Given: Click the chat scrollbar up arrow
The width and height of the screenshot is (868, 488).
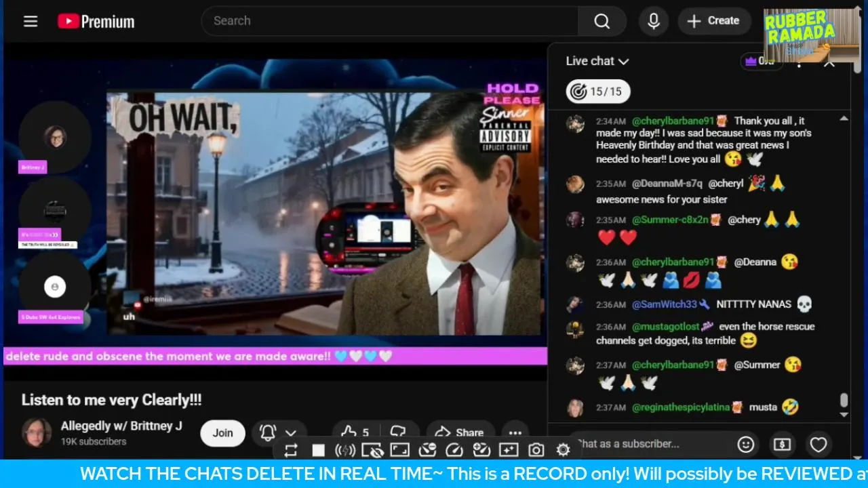Looking at the screenshot, I should pyautogui.click(x=844, y=119).
